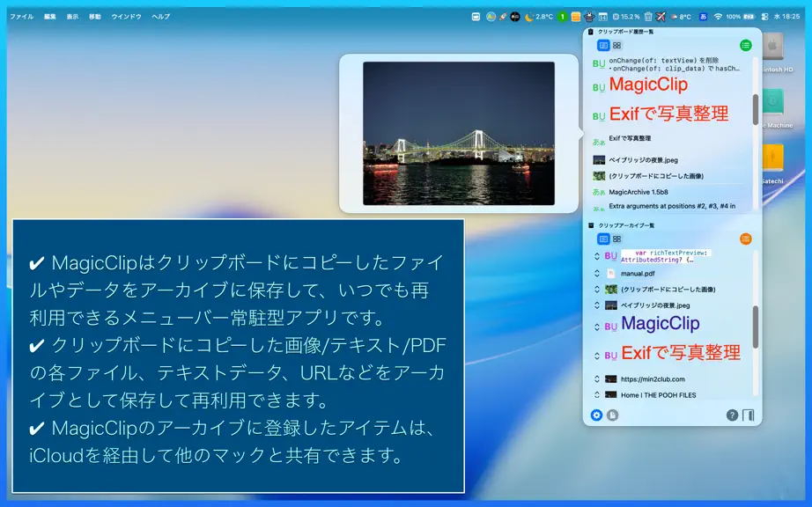Open the ヘルプ menu
The height and width of the screenshot is (507, 812).
161,17
